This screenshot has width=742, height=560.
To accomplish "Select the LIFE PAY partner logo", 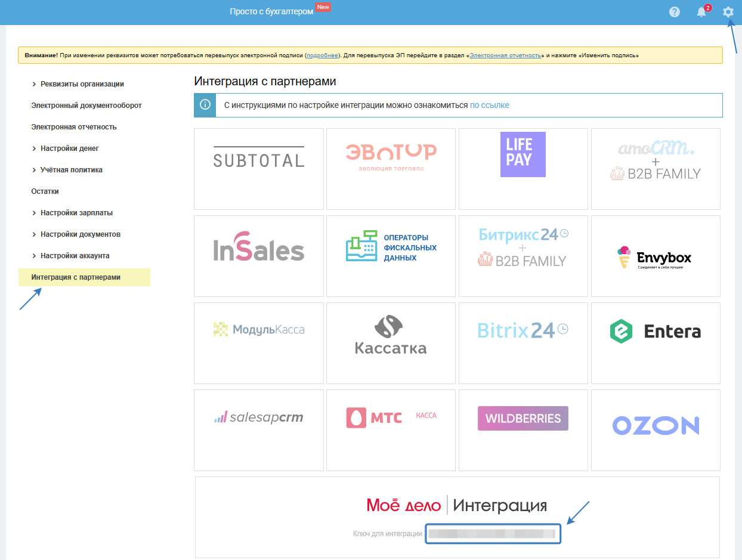I will click(x=523, y=154).
